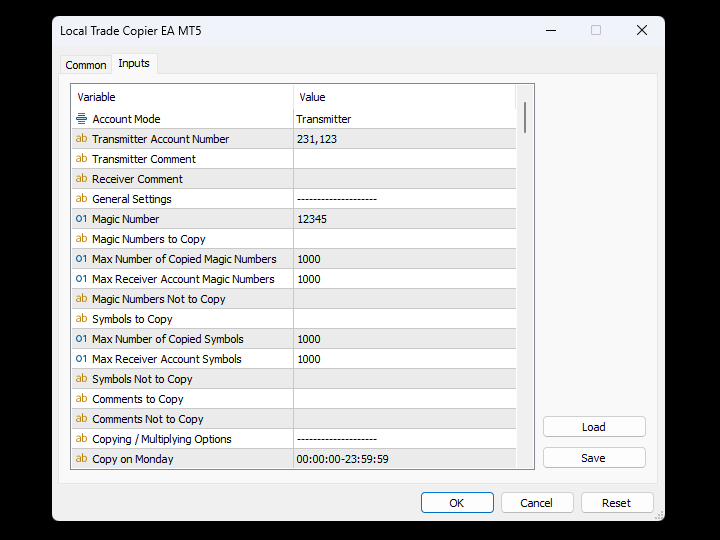Viewport: 720px width, 540px height.
Task: Edit Transmitter Account Number value '231,123'
Action: pyautogui.click(x=405, y=139)
